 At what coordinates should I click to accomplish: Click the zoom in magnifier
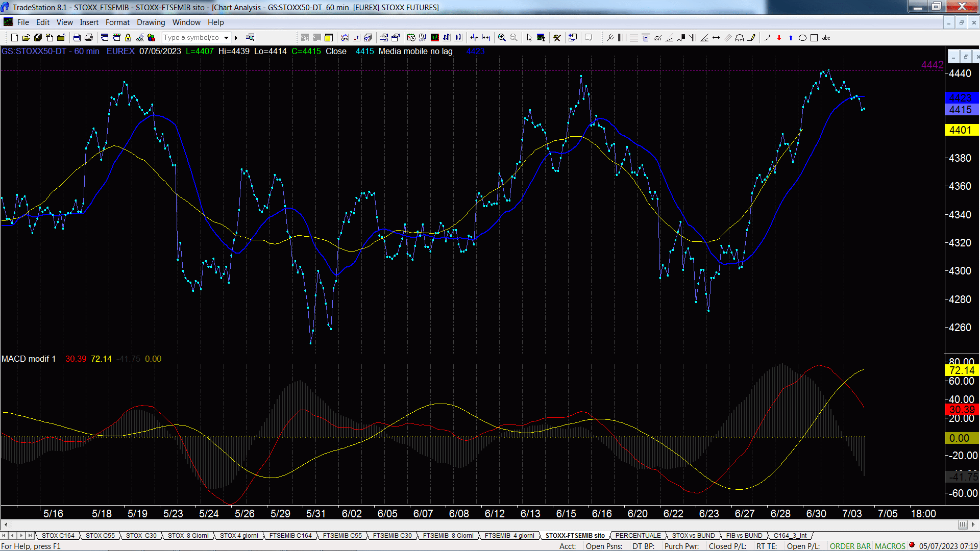coord(502,38)
